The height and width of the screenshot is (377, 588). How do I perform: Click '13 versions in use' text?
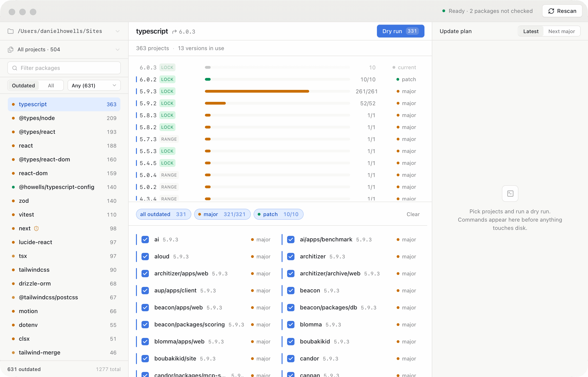tap(201, 48)
